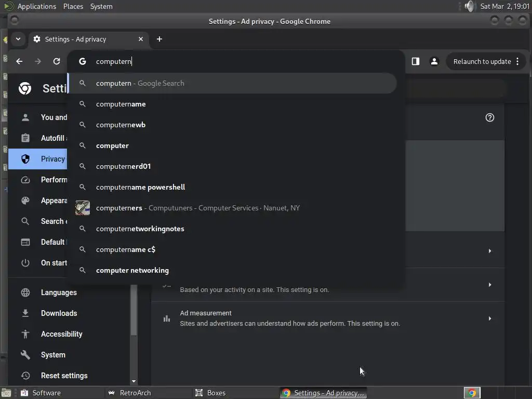Expand the 'Based on your activity on a site' row arrow
532x399 pixels.
[x=490, y=285]
